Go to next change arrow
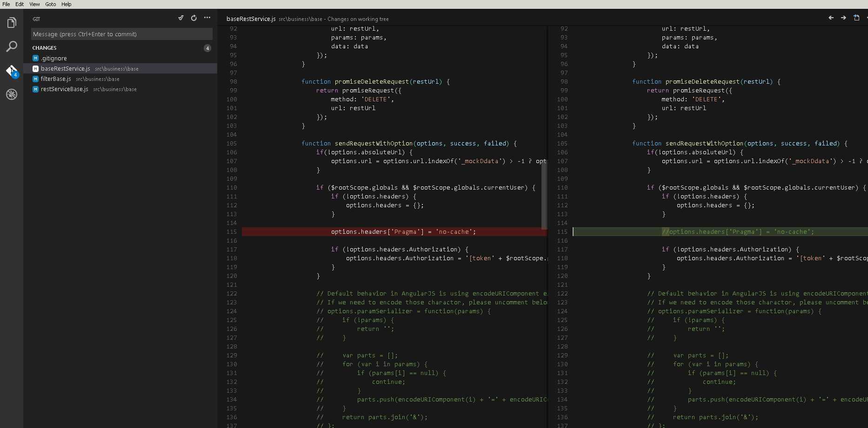Viewport: 868px width, 428px height. pyautogui.click(x=843, y=18)
